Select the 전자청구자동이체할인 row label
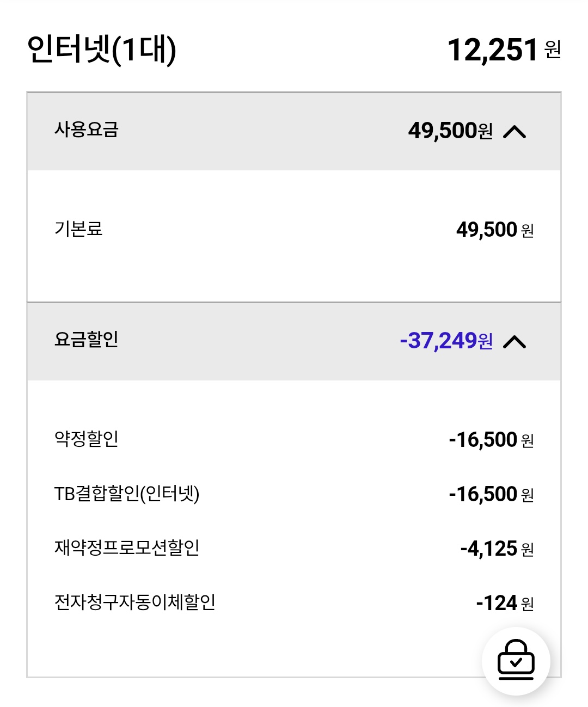588x707 pixels. 134,602
